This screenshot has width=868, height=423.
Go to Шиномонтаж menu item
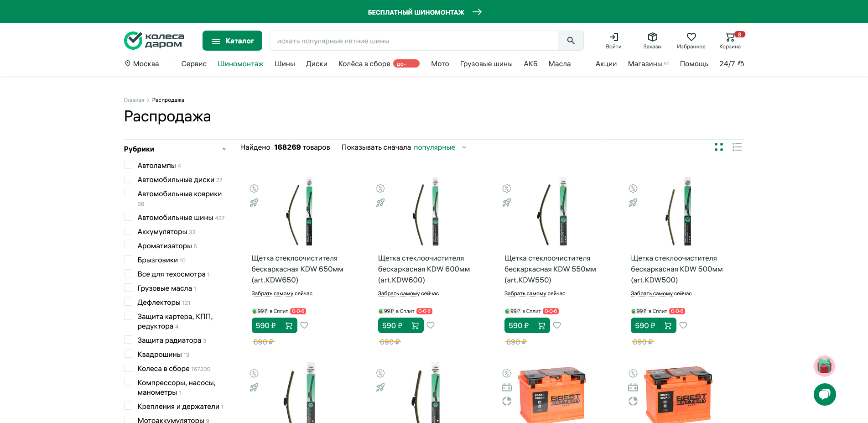click(240, 64)
